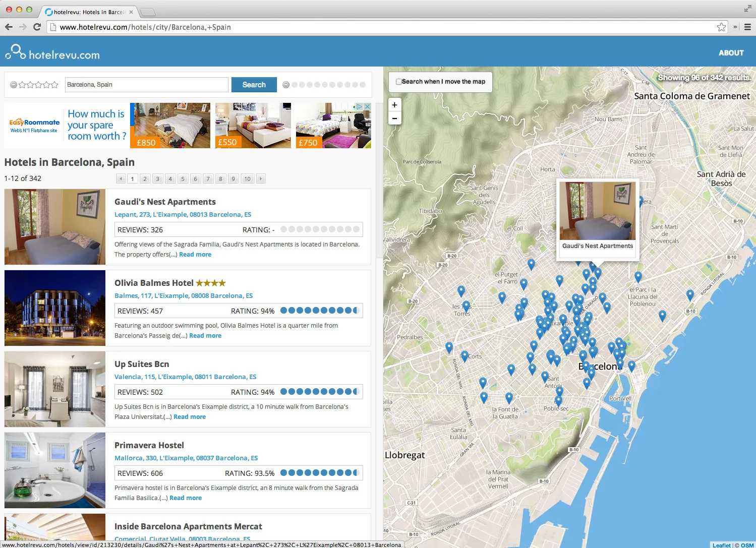Open Olivia Balmes Hotel address link
The width and height of the screenshot is (756, 548).
[184, 296]
